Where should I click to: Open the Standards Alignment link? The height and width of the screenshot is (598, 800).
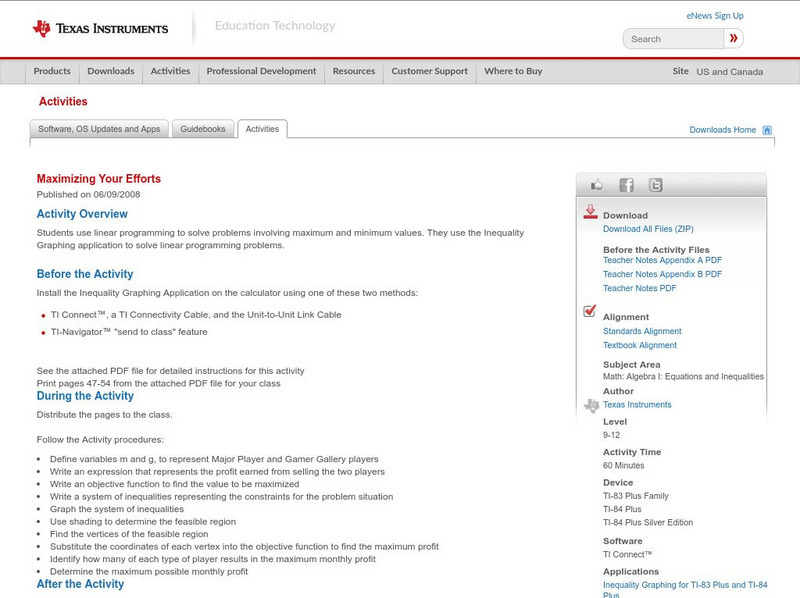642,331
